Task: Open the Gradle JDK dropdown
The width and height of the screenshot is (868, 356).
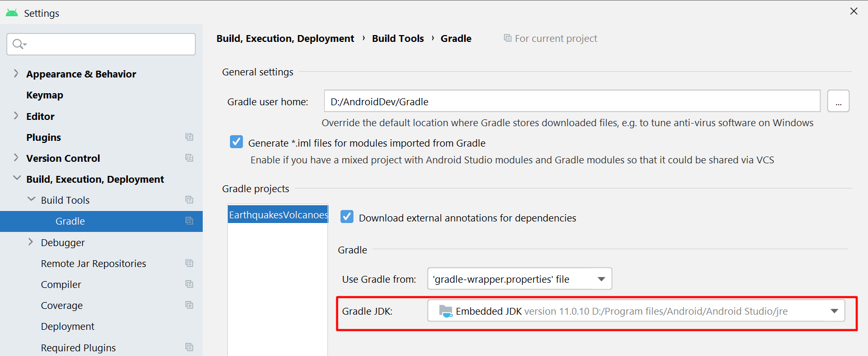Action: coord(636,311)
